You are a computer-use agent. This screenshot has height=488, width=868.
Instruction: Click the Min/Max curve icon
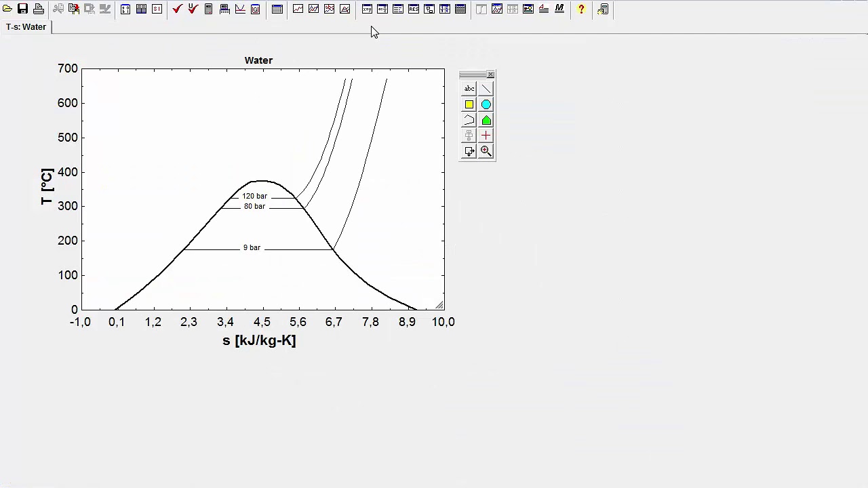point(240,9)
